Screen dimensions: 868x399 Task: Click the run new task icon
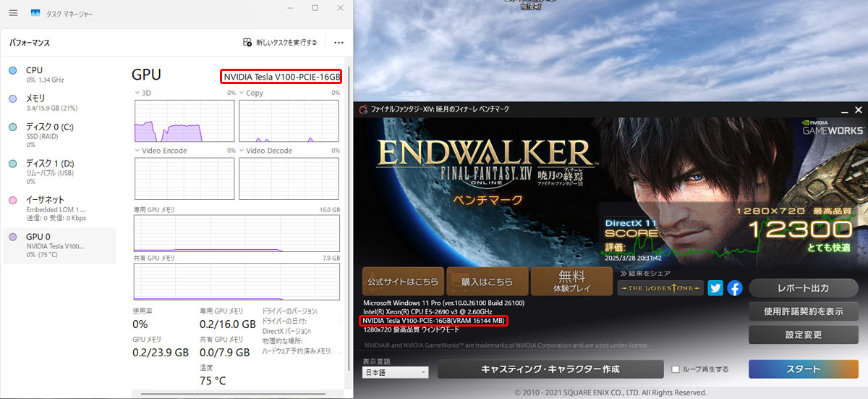pos(247,43)
